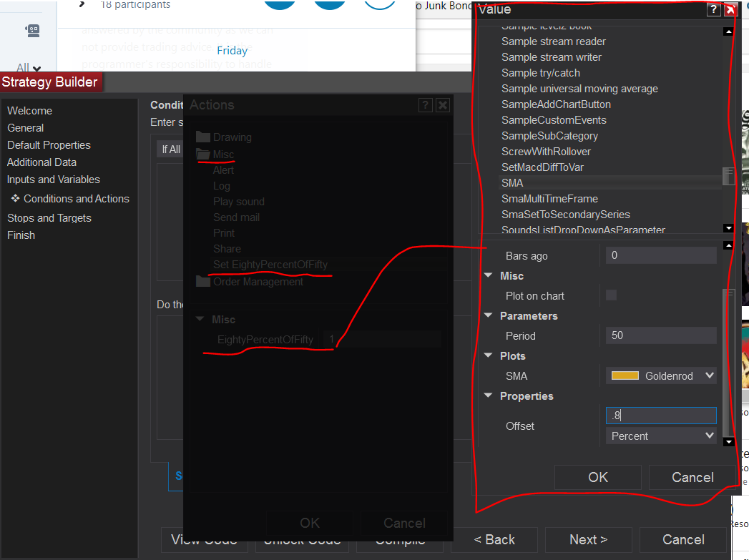This screenshot has width=749, height=560.
Task: Open the Drawing folder in Actions
Action: tap(223, 137)
